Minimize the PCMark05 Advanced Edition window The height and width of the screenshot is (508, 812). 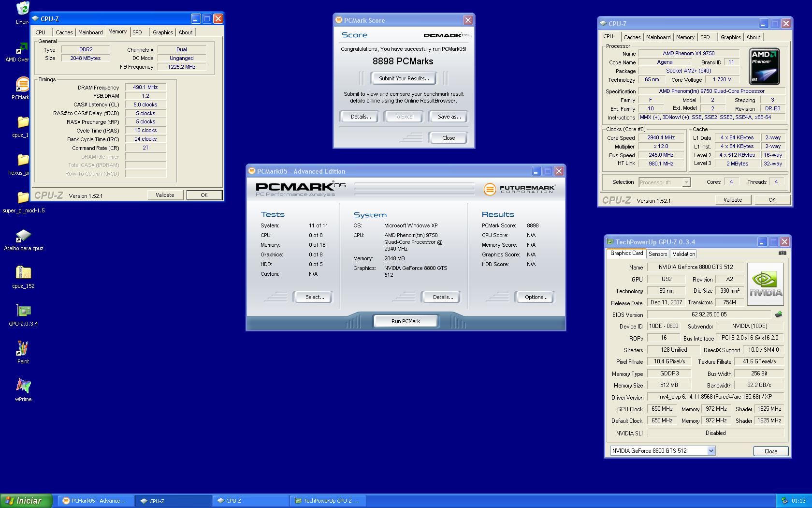click(536, 171)
